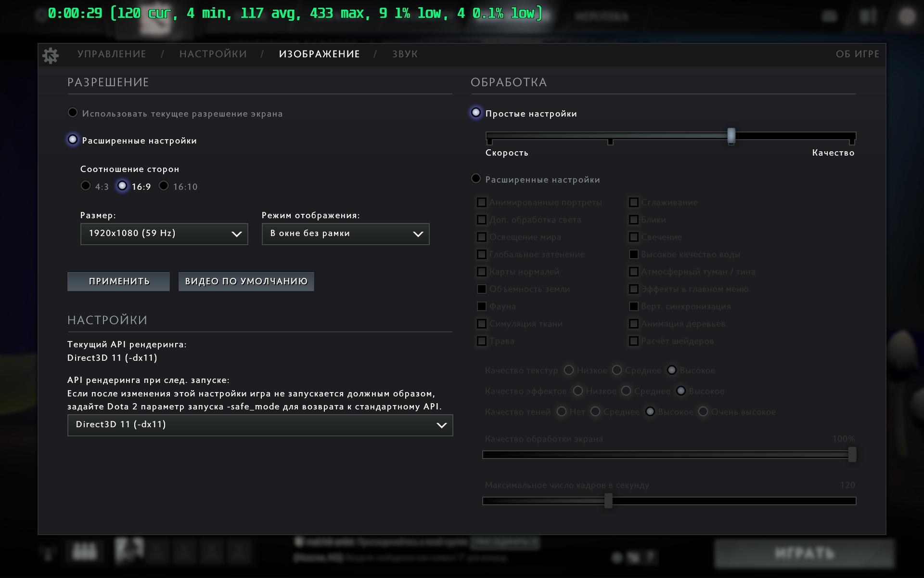Choose 'Использовать текущее разрешение экрана' option
Screen dimensions: 924x578
coord(73,113)
